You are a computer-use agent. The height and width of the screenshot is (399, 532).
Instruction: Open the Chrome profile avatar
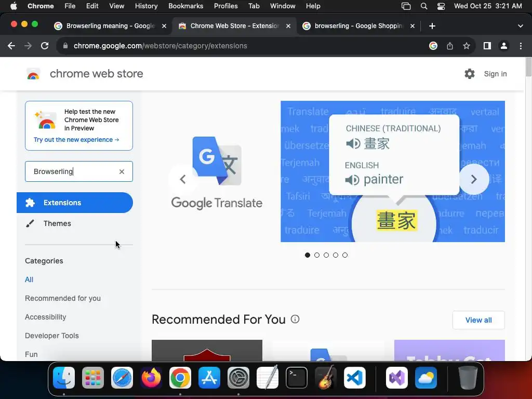coord(504,46)
